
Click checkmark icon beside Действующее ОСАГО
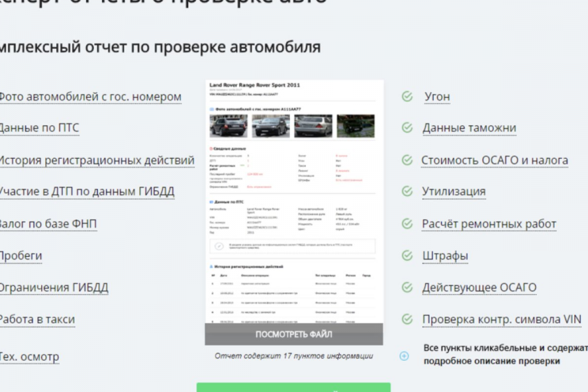coord(407,287)
